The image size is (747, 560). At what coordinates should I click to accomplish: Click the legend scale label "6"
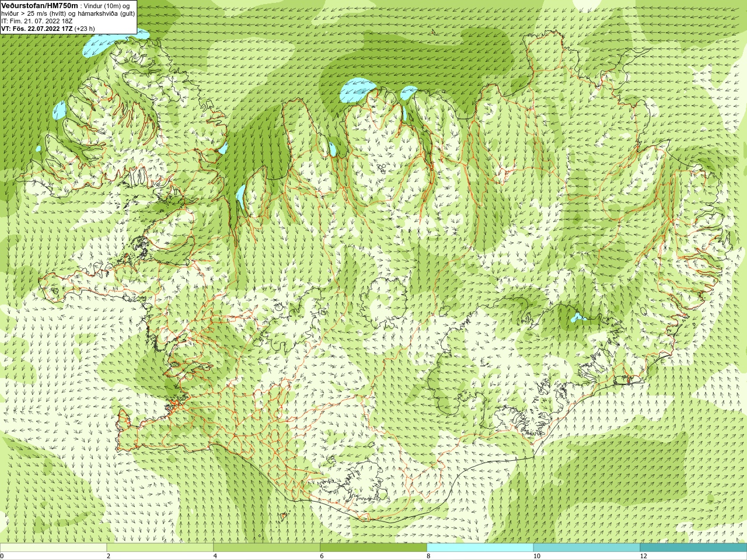point(322,556)
